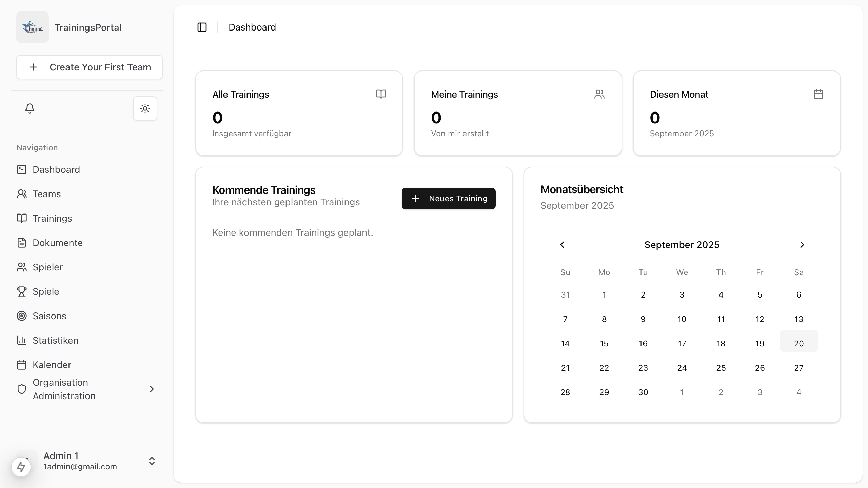
Task: Select day 12 in the calendar
Action: [x=760, y=319]
